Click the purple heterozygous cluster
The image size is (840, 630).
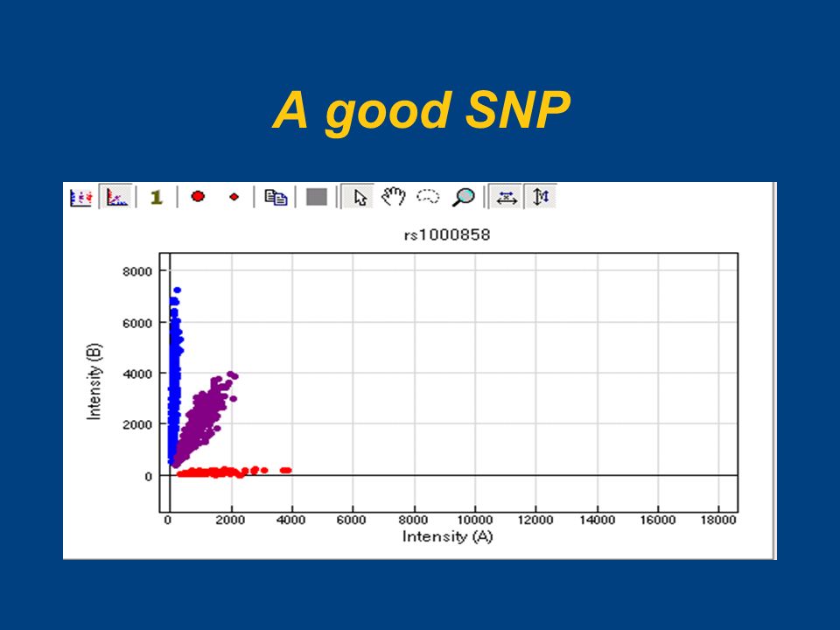[204, 418]
